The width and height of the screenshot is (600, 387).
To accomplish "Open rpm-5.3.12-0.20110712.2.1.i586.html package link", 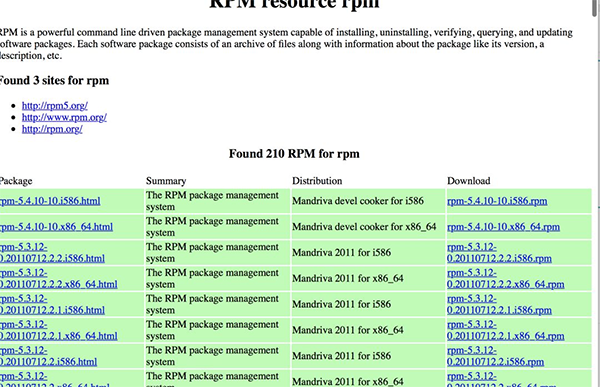I will pos(52,304).
